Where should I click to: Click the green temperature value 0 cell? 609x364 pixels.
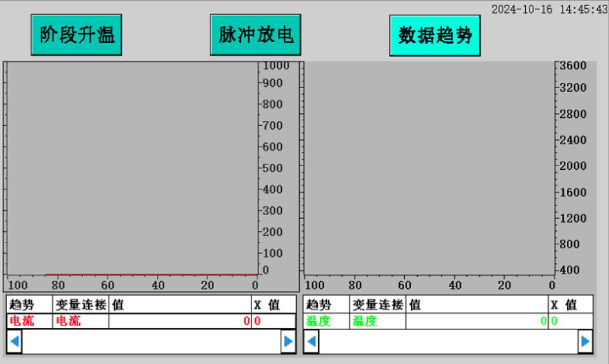click(477, 321)
